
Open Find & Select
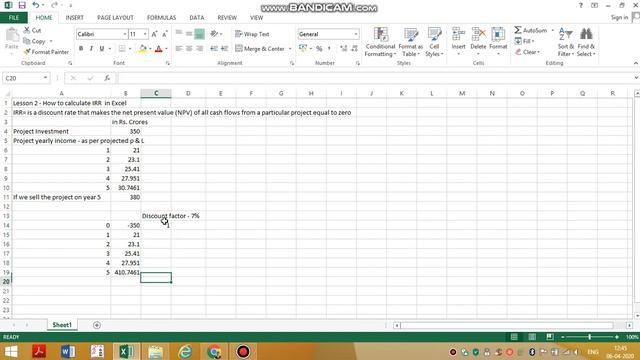pos(586,42)
